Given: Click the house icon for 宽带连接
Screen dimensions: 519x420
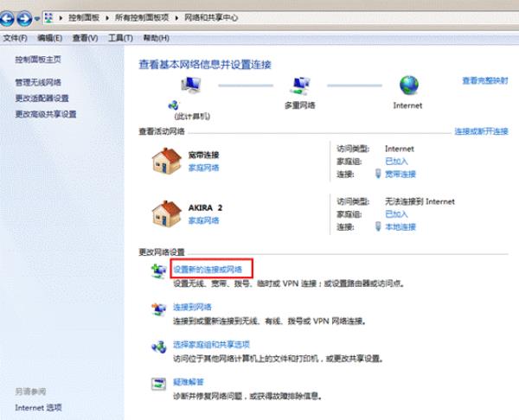Looking at the screenshot, I should point(166,161).
